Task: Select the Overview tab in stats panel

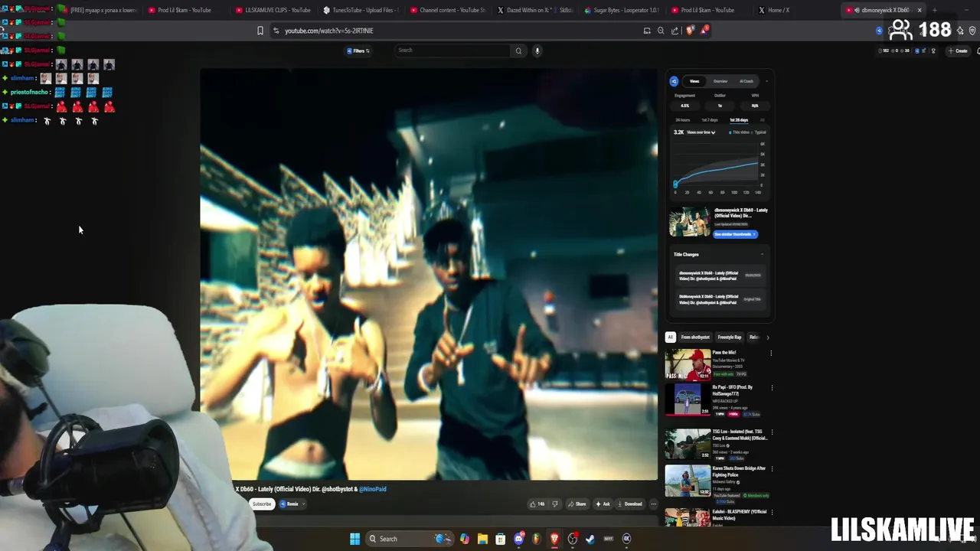Action: click(x=720, y=81)
